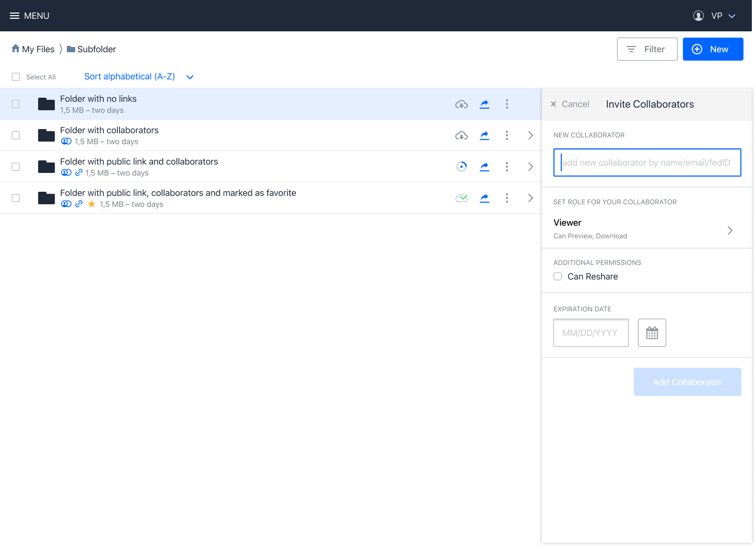The width and height of the screenshot is (756, 547).
Task: Expand Viewer role selection chevron
Action: (730, 230)
